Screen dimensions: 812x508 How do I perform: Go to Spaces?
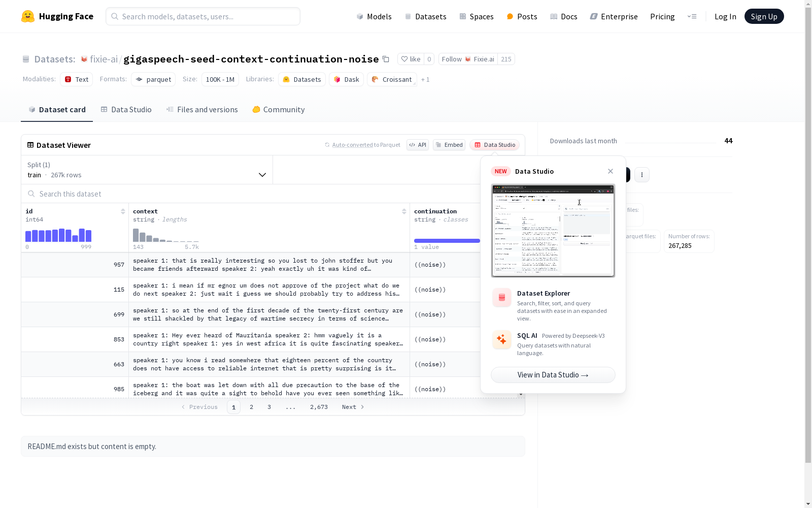(476, 16)
